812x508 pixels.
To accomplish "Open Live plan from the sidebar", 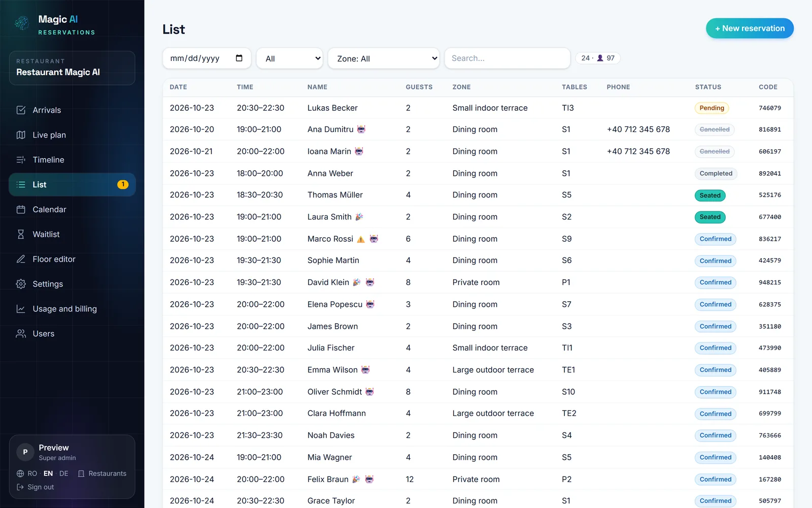I will pos(72,135).
